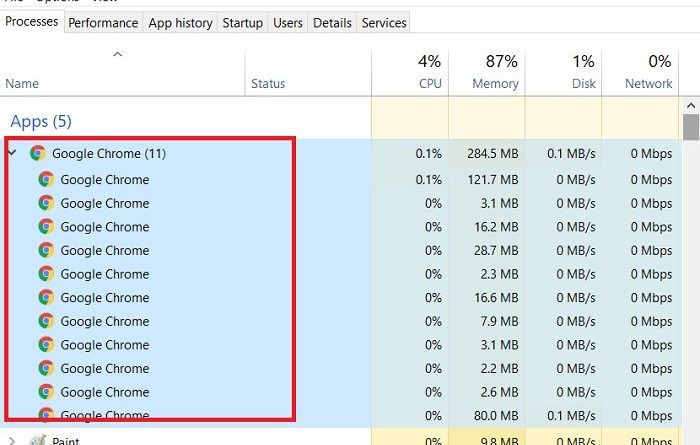
Task: Sort by the Disk column header
Action: click(564, 72)
